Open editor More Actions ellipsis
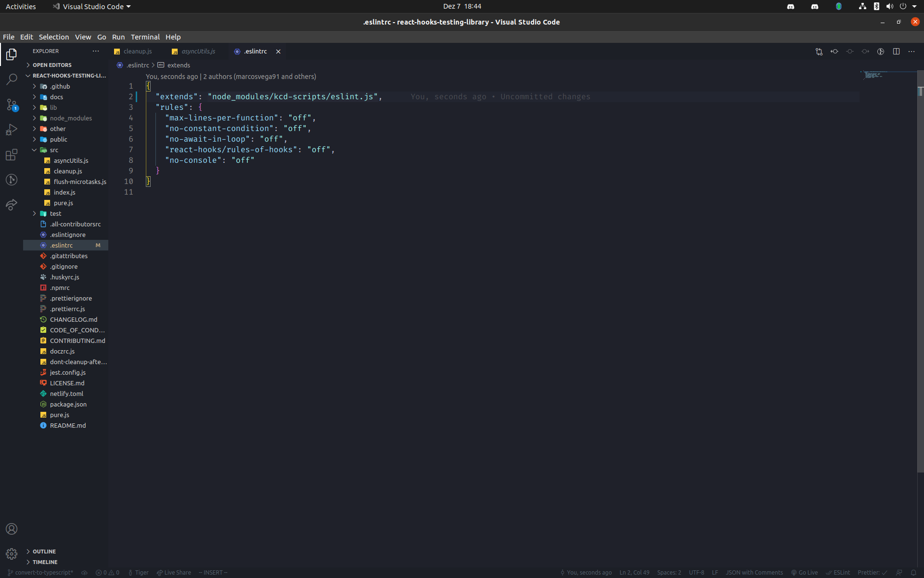The height and width of the screenshot is (578, 924). [x=911, y=52]
